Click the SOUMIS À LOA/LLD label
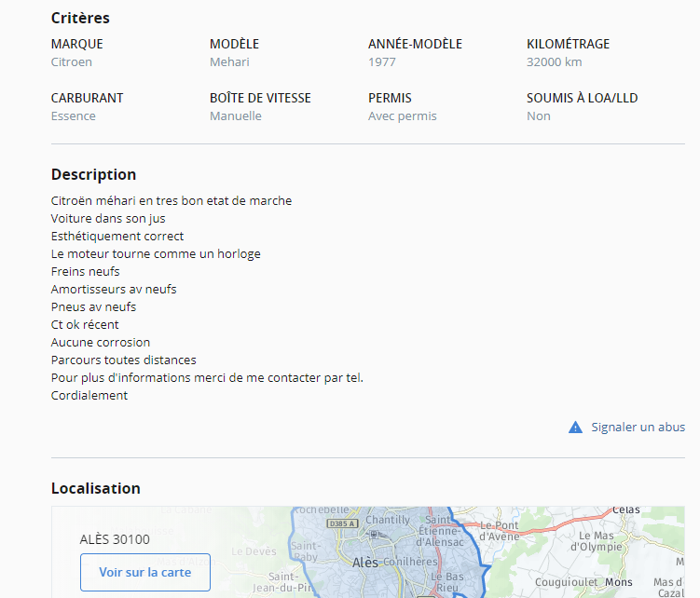The image size is (700, 598). [583, 98]
